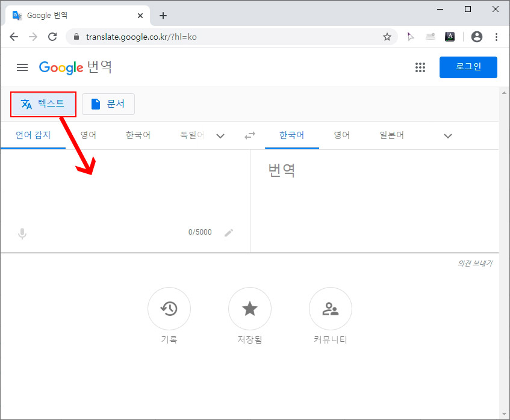The height and width of the screenshot is (420, 510).
Task: Minimize the Chrome window
Action: coord(440,9)
